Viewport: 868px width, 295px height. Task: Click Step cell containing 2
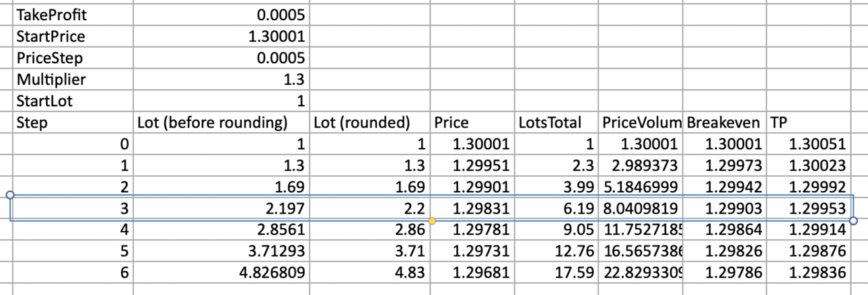[72, 185]
